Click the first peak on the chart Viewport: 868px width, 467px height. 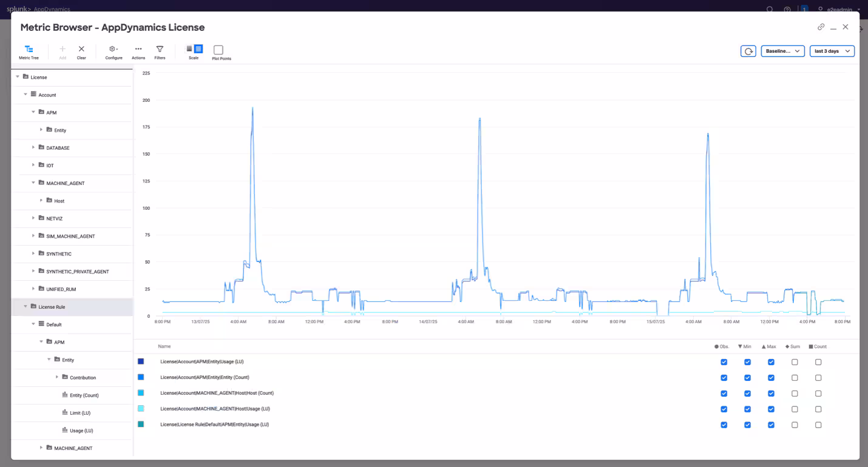(x=253, y=109)
